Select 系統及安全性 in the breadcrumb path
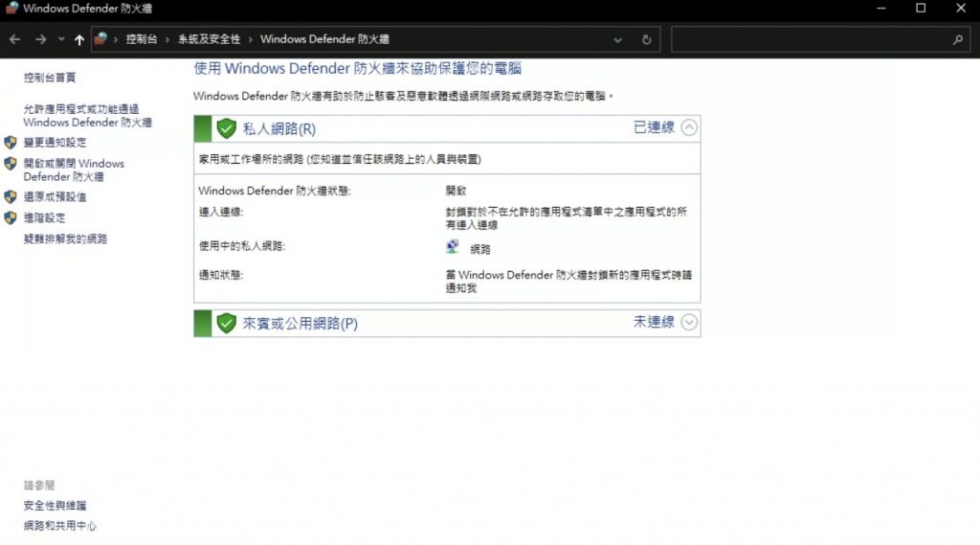The height and width of the screenshot is (545, 980). point(209,39)
